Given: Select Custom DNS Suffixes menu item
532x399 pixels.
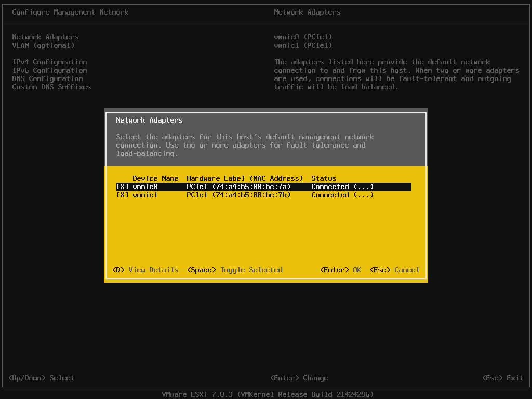Looking at the screenshot, I should [x=51, y=87].
